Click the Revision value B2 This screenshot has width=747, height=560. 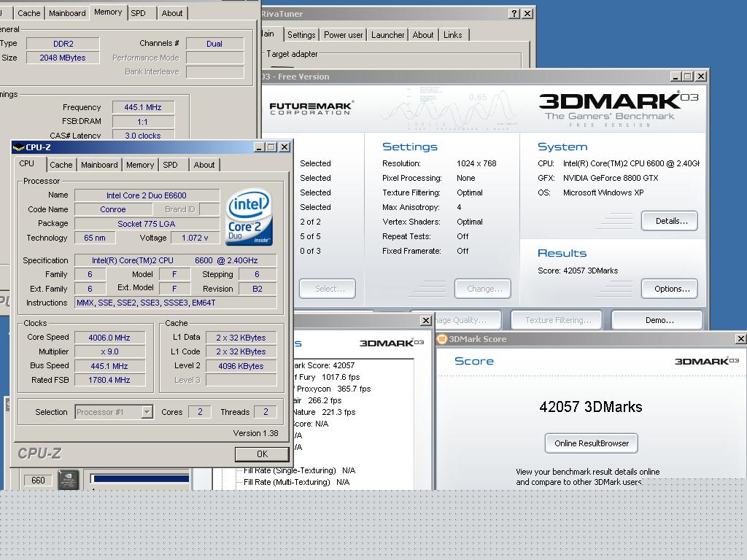[x=258, y=289]
